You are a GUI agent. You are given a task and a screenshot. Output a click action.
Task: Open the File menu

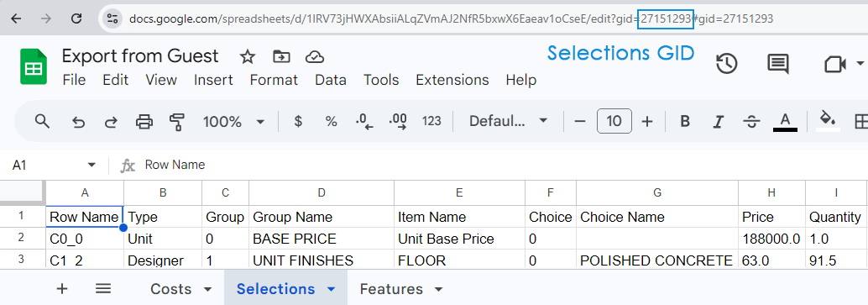pos(74,80)
